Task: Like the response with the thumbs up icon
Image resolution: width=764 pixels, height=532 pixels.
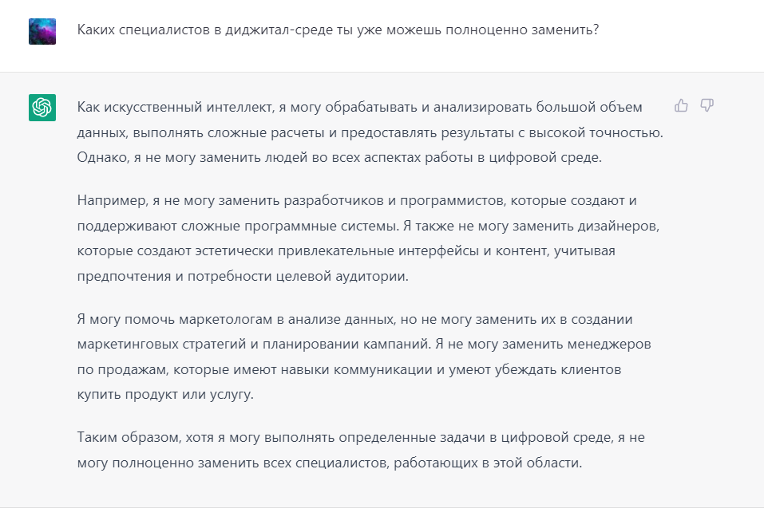Action: [681, 105]
